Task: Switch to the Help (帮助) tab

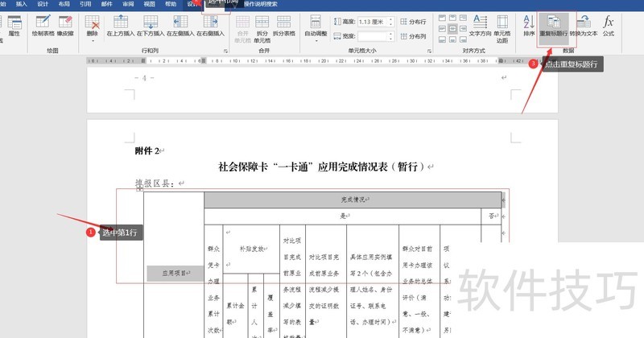Action: coord(171,4)
